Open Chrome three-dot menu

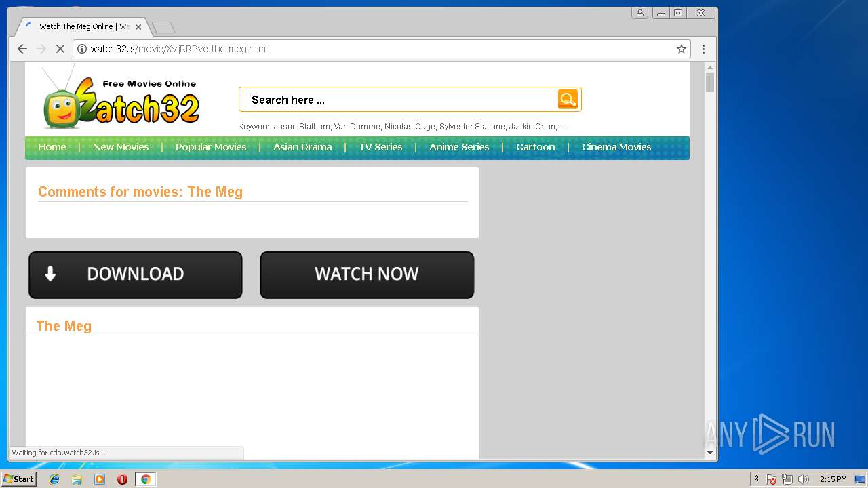(703, 49)
